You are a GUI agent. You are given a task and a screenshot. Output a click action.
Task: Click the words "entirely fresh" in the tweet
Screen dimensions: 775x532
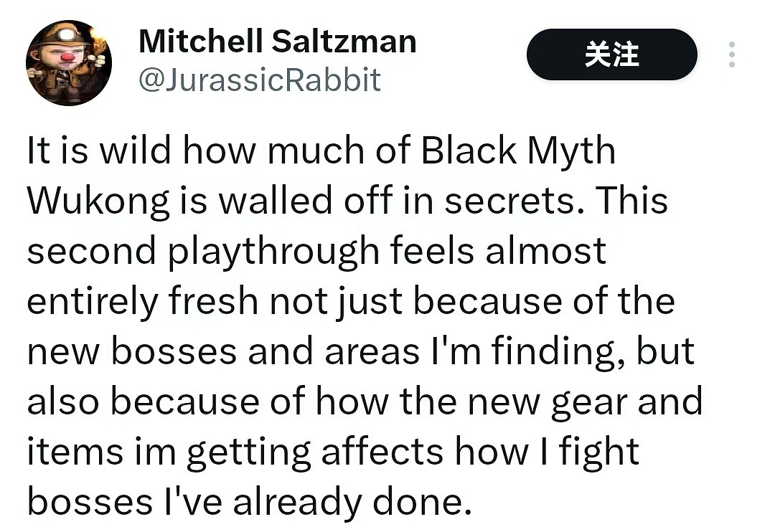click(142, 302)
